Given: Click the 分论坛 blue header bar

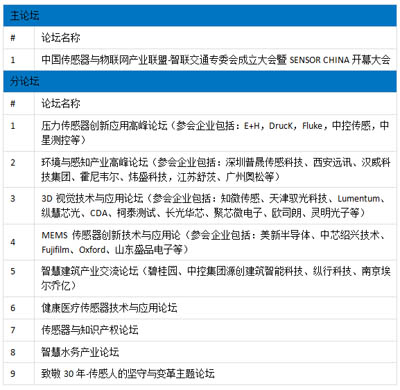Looking at the screenshot, I should click(x=200, y=81).
